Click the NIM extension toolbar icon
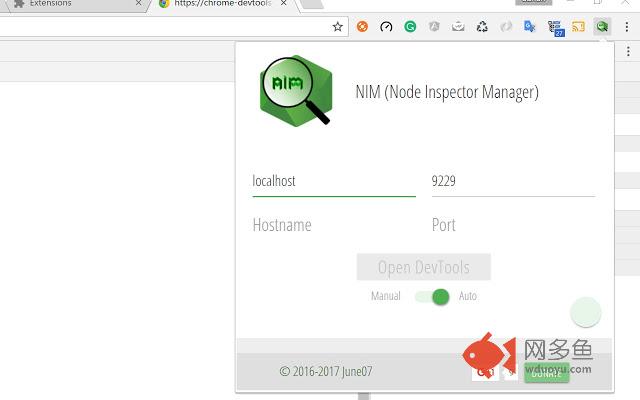This screenshot has width=640, height=400. (602, 27)
